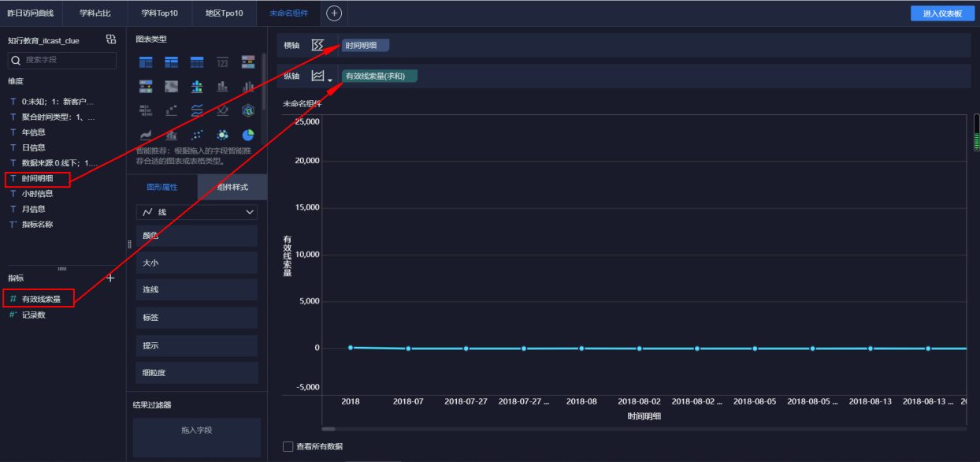Image resolution: width=980 pixels, height=462 pixels.
Task: Select the 小时信息 dimension field
Action: (37, 194)
